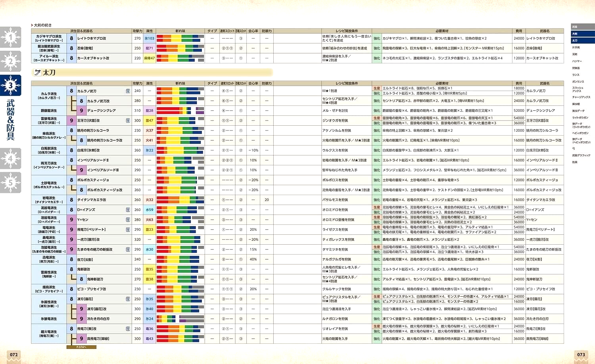Click the 太刀 section heading sword icon

[38, 73]
